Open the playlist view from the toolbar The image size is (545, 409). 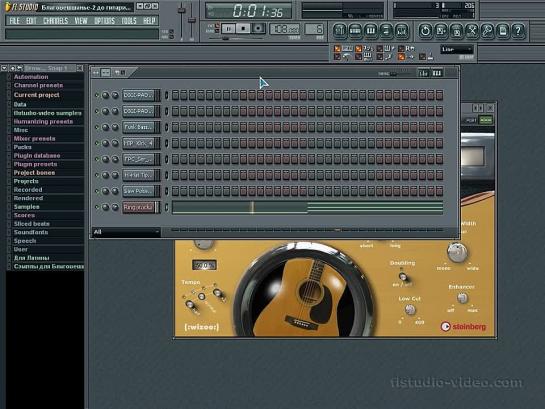point(340,31)
